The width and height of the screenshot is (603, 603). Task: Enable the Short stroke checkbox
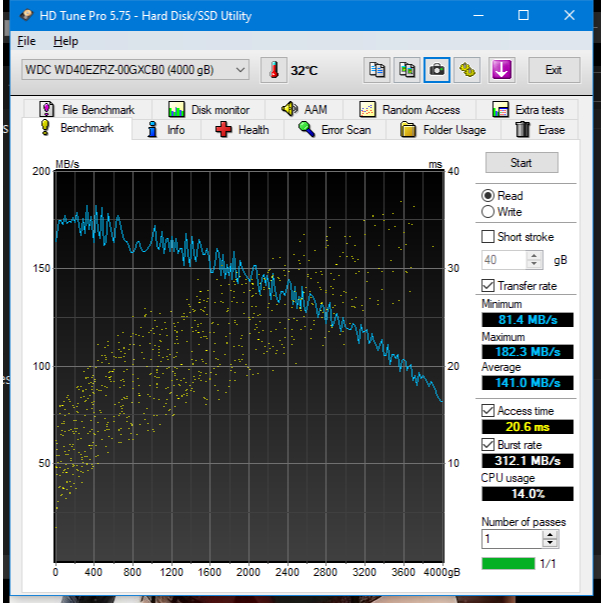pos(488,237)
